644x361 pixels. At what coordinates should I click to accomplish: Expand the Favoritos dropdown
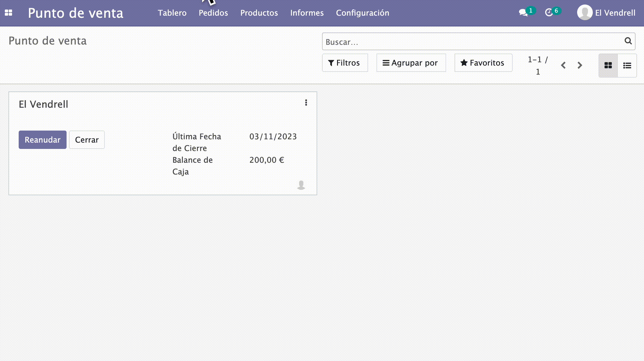tap(483, 63)
